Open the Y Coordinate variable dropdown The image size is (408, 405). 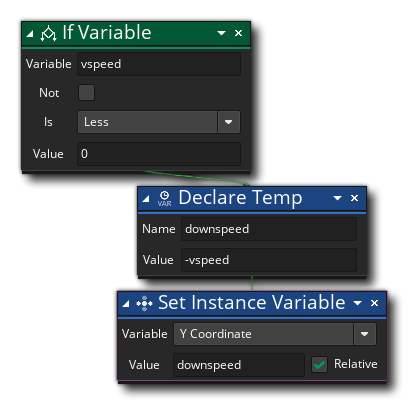(x=275, y=334)
